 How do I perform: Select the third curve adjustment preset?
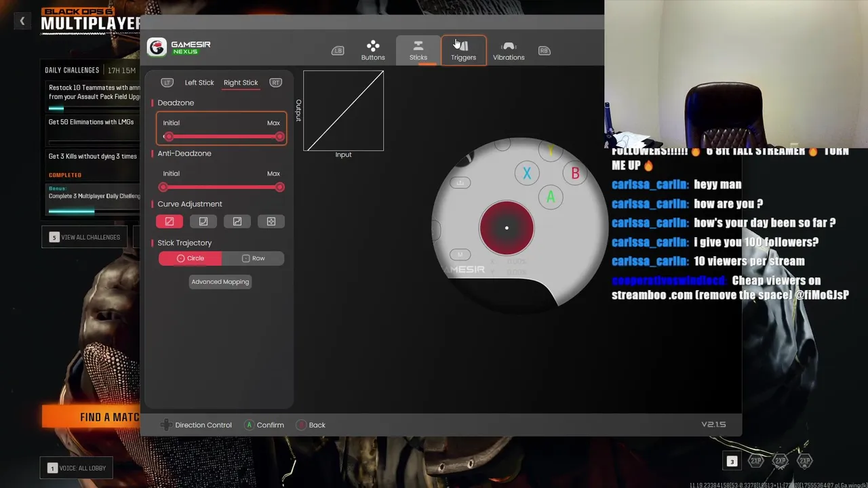pos(237,222)
